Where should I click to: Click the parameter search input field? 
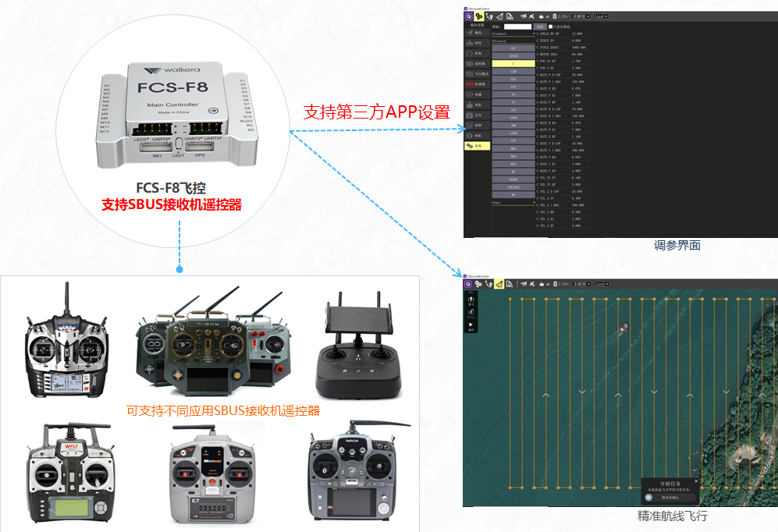[518, 26]
